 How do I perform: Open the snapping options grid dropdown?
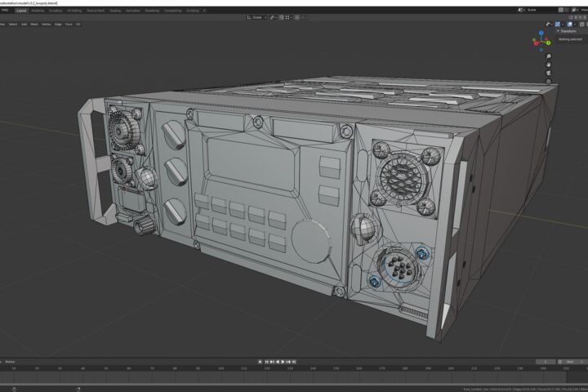[x=288, y=17]
